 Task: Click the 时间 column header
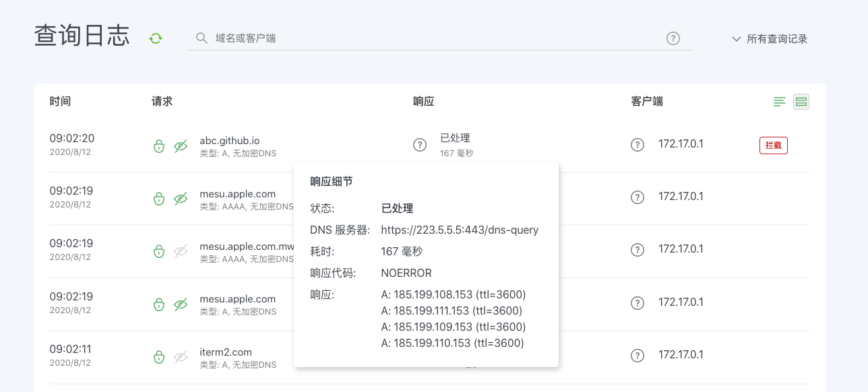click(60, 102)
